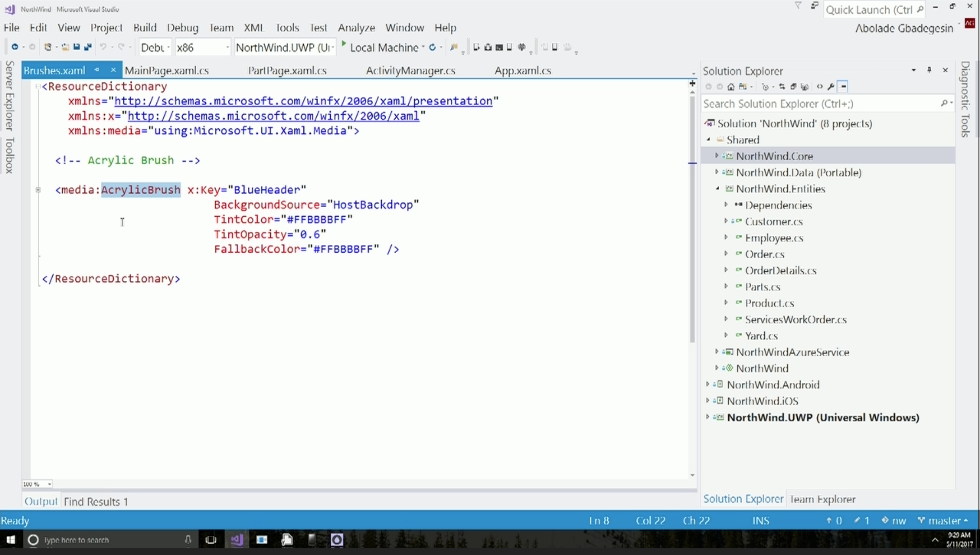Click the Save All toolbar icon
The image size is (980, 555).
[88, 47]
